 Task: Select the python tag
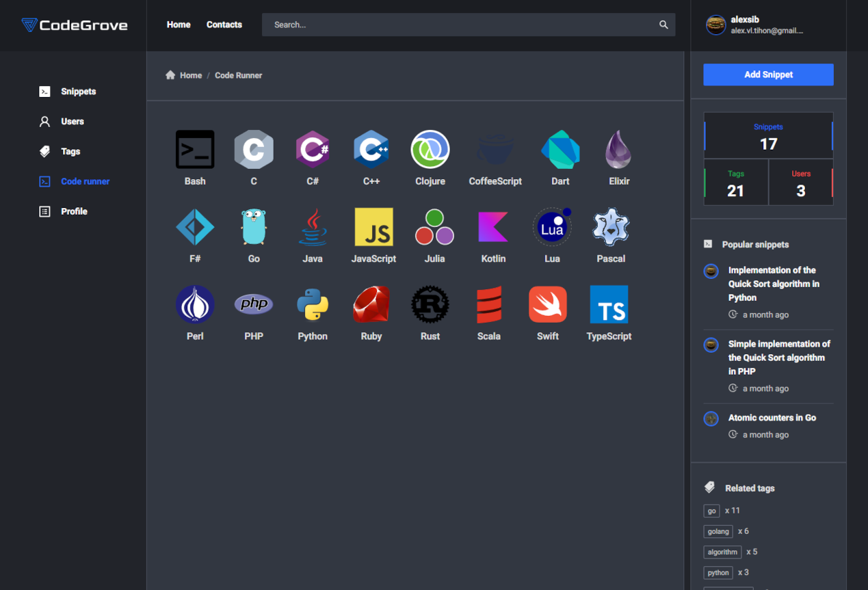[x=718, y=572]
